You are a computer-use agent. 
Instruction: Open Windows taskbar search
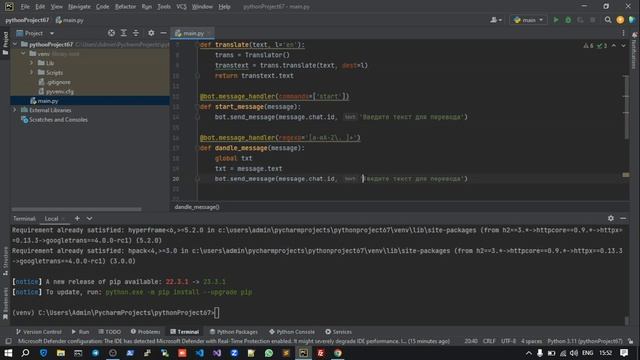(x=25, y=353)
